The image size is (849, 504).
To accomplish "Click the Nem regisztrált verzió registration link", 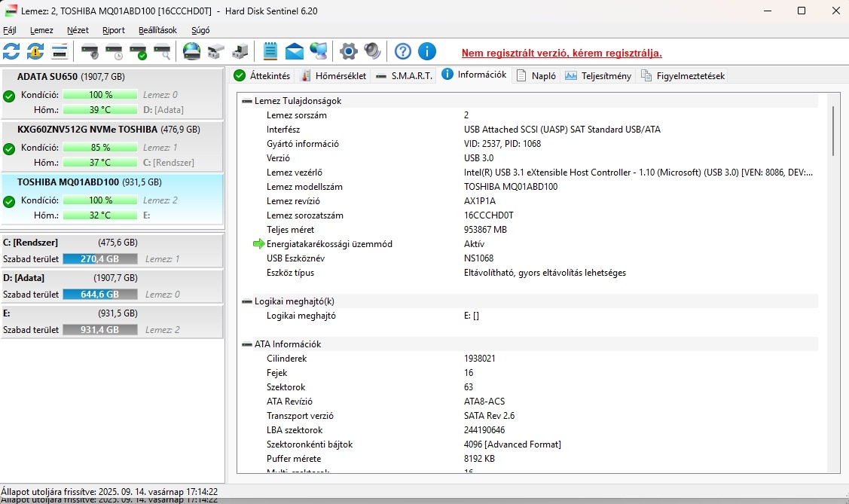I will [561, 53].
